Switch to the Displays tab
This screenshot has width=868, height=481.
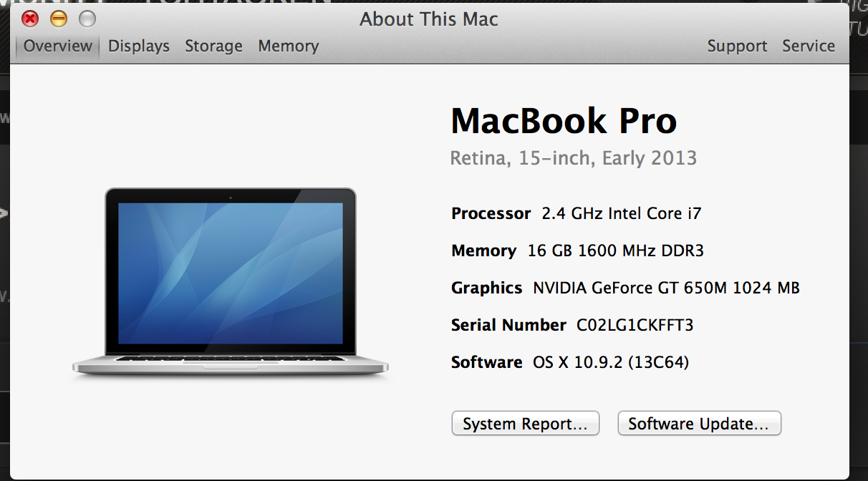click(x=139, y=47)
